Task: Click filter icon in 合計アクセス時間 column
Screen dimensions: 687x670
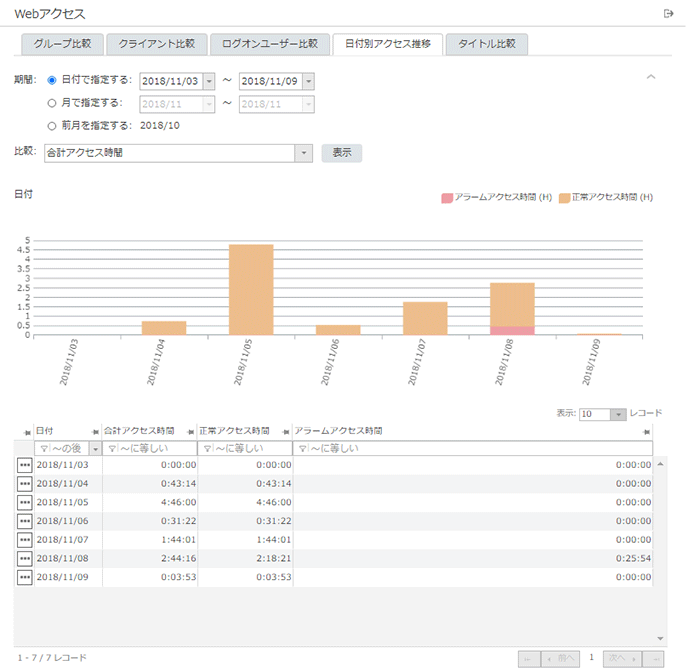Action: [112, 449]
